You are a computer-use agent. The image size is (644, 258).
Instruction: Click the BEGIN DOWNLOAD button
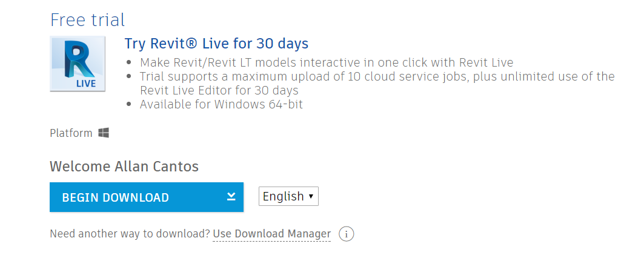pyautogui.click(x=147, y=197)
